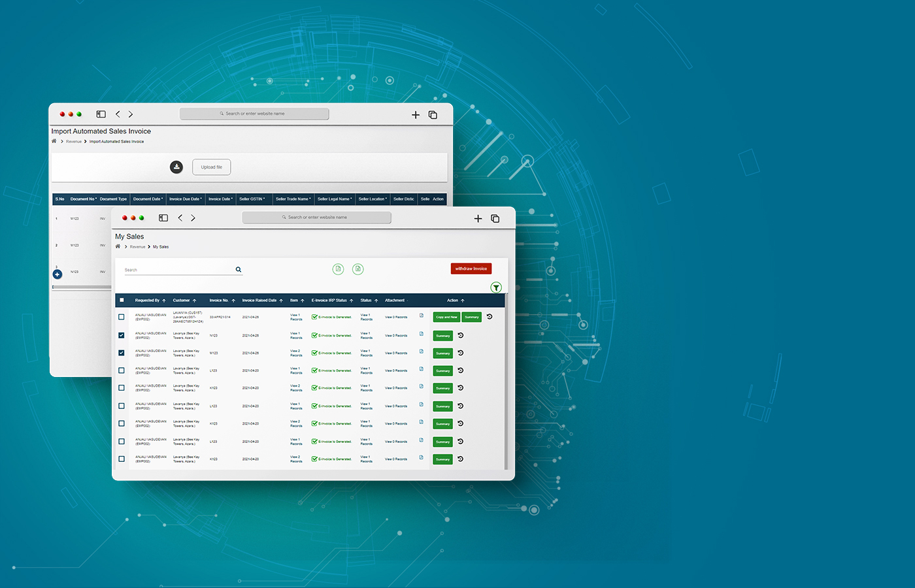Viewport: 915px width, 588px height.
Task: Toggle the select-all checkbox in table header
Action: (122, 301)
